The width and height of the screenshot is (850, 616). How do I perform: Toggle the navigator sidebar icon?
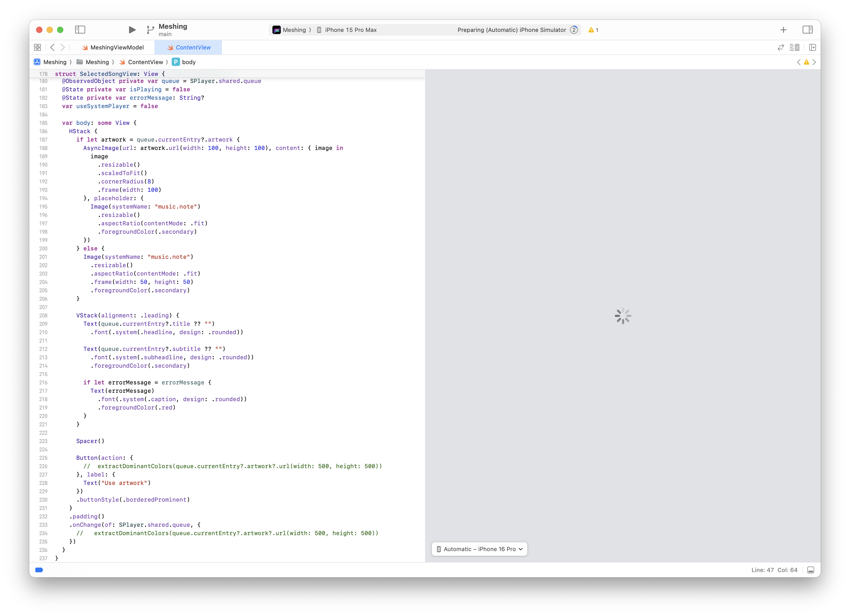point(80,30)
